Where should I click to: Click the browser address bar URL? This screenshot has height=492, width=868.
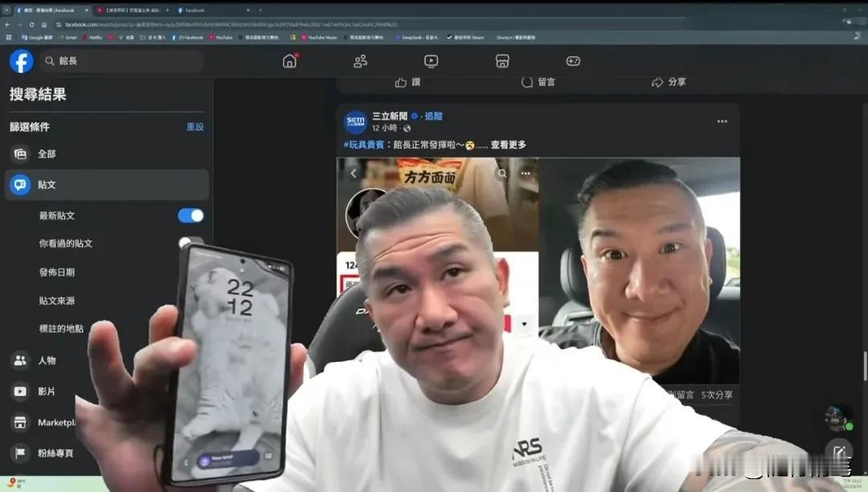pyautogui.click(x=231, y=24)
